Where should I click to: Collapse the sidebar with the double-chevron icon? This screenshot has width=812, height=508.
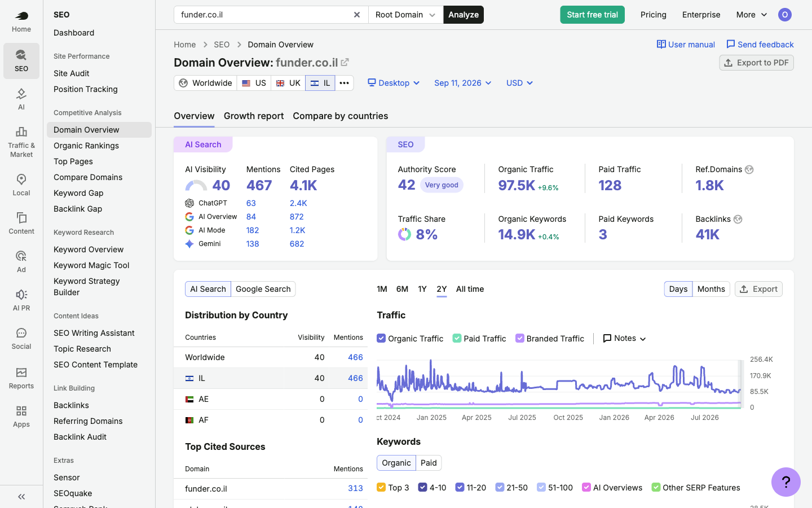coord(21,497)
